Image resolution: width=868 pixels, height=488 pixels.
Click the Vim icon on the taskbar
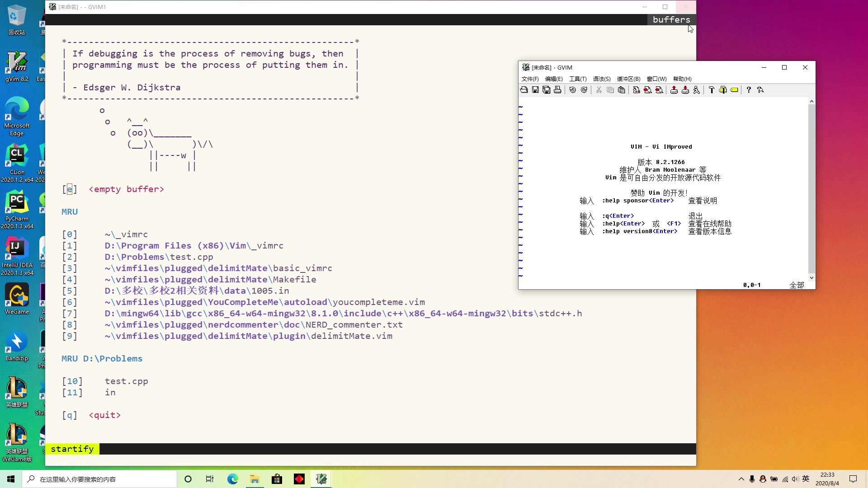[x=321, y=479]
